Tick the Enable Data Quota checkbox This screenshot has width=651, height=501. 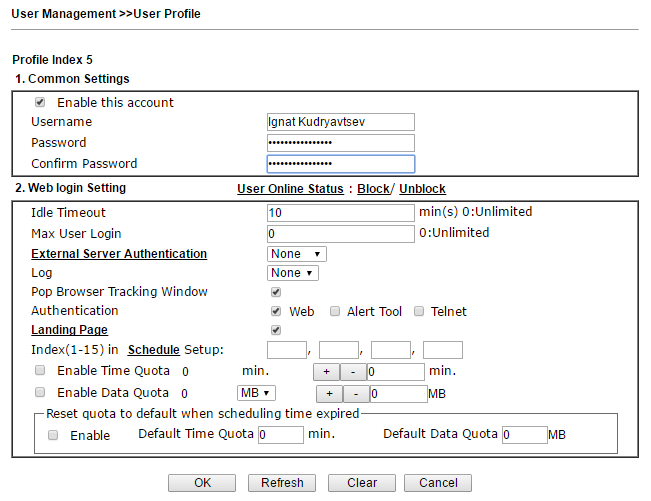pos(40,392)
